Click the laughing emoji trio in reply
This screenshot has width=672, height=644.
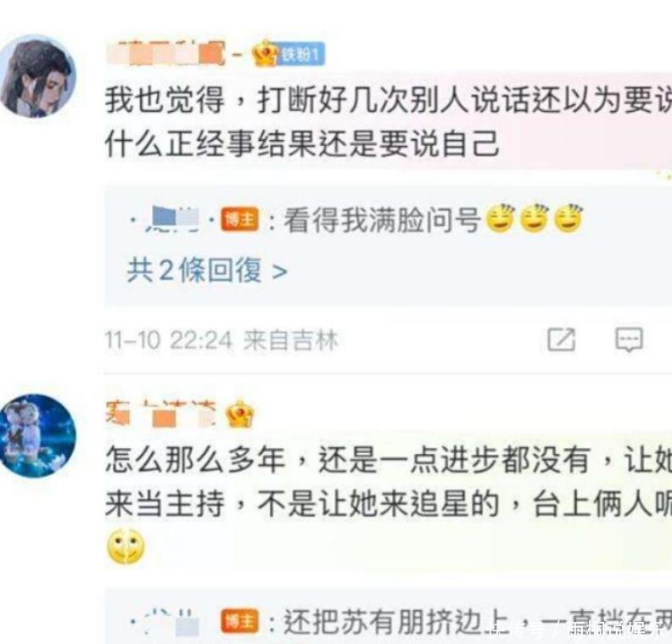pos(534,219)
